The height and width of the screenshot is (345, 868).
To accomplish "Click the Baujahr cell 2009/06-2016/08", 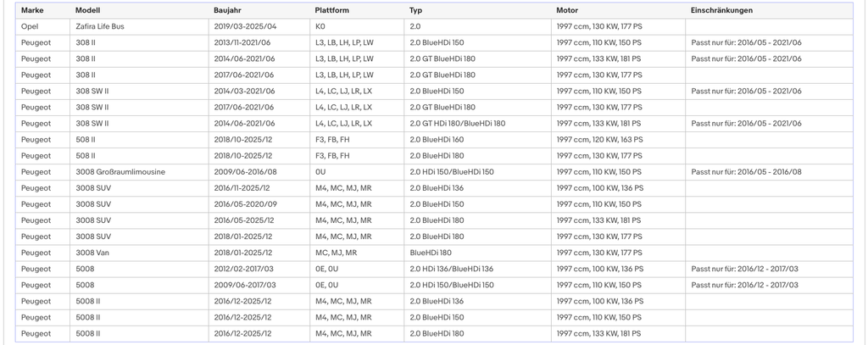I will point(259,172).
